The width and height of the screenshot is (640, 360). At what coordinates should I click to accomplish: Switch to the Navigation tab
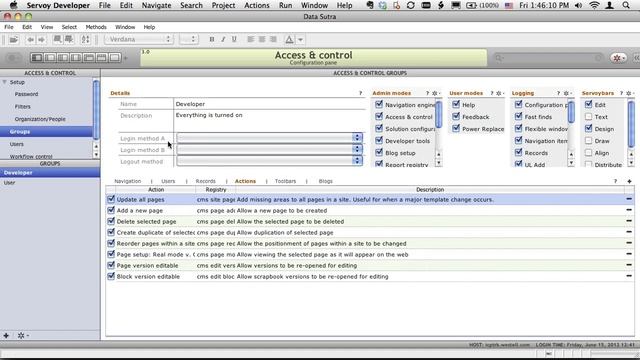coord(127,181)
